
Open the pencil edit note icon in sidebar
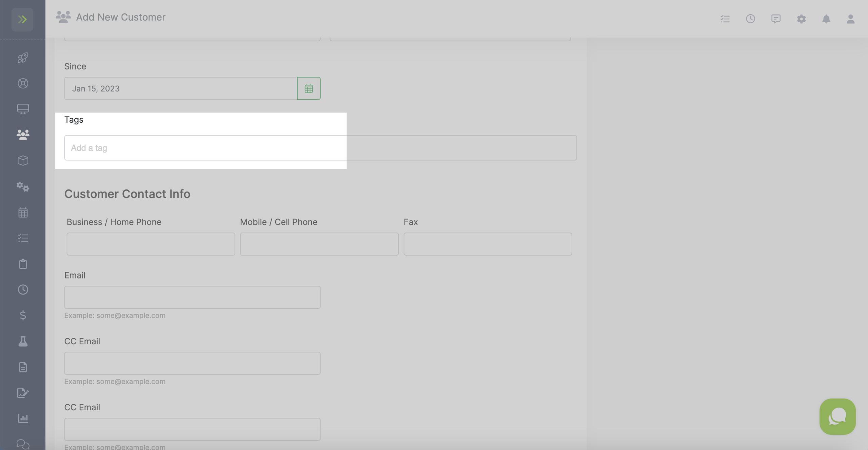click(x=23, y=393)
